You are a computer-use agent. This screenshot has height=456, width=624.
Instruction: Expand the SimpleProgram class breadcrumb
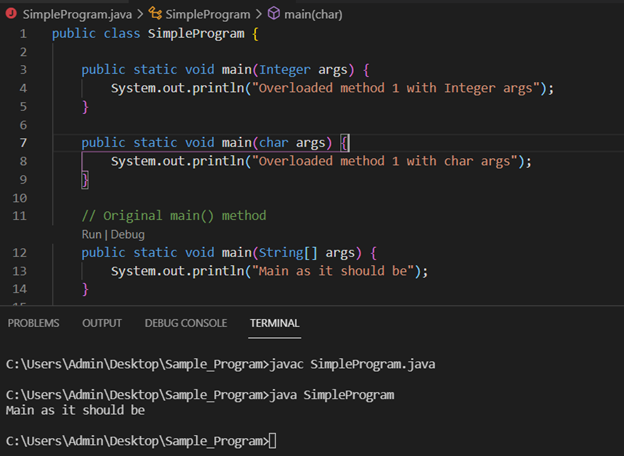coord(208,14)
